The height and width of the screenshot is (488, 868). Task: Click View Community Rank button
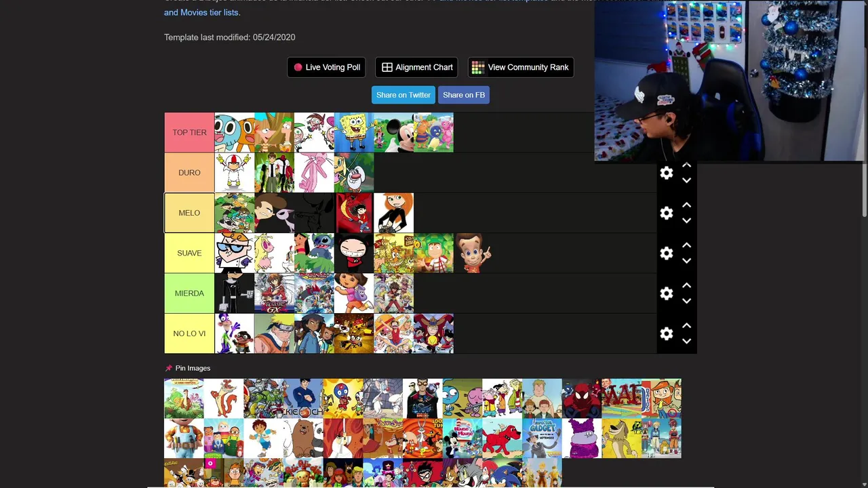coord(521,67)
